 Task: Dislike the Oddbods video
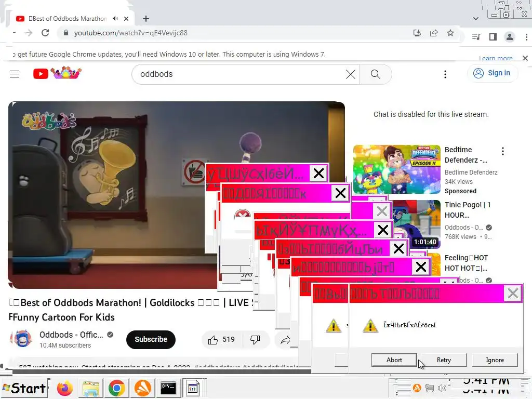coord(255,340)
